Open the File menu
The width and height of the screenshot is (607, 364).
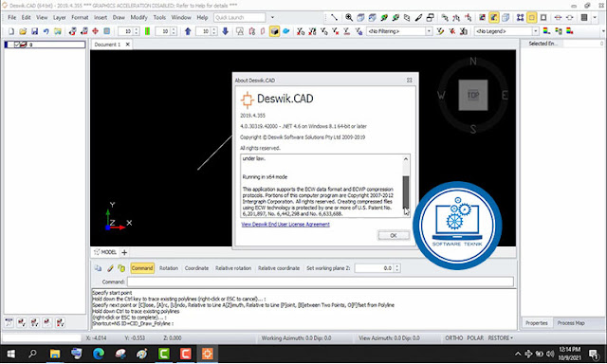tap(12, 17)
